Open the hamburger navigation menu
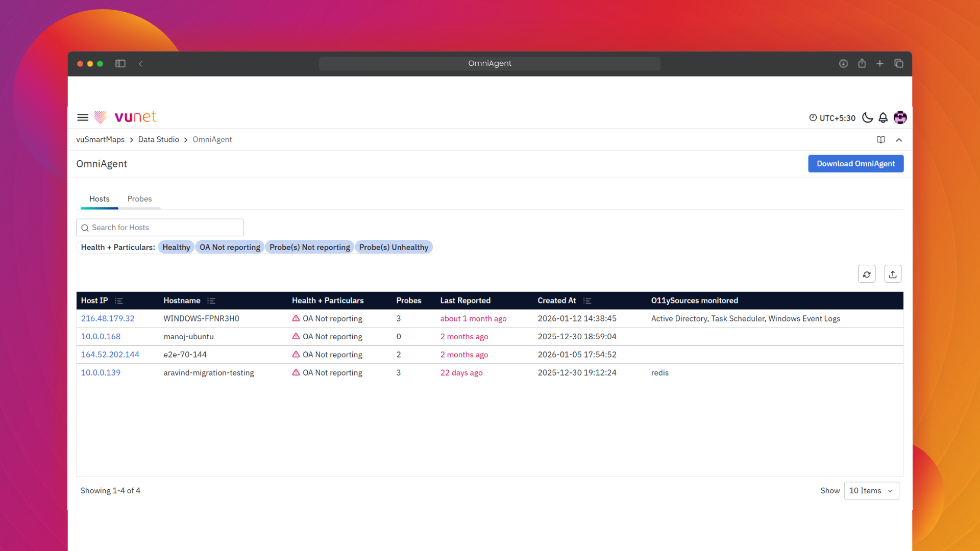This screenshot has height=551, width=980. (x=83, y=117)
